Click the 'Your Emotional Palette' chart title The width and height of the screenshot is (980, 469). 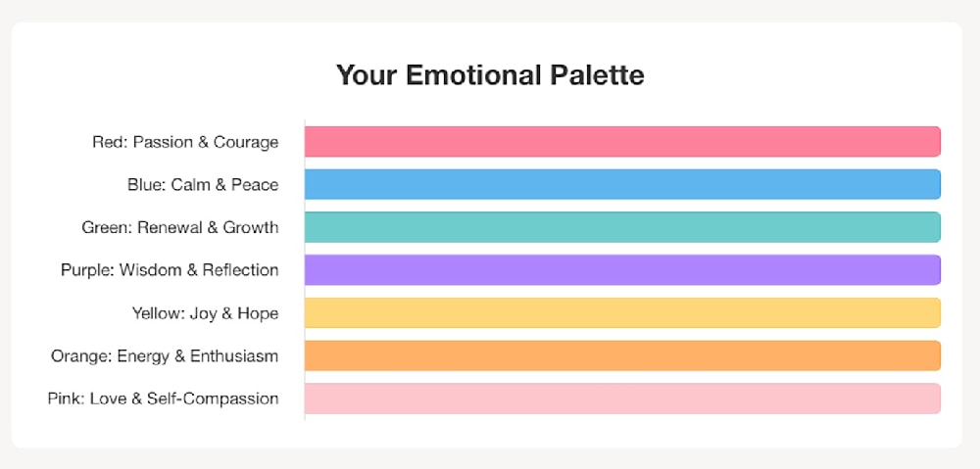coord(490,74)
